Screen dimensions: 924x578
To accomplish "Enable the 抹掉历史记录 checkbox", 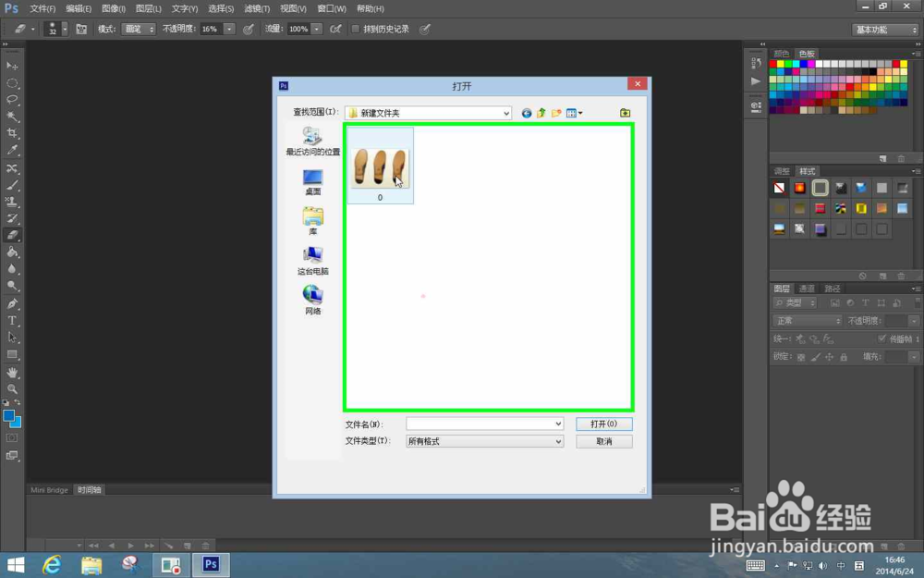I will [x=356, y=29].
